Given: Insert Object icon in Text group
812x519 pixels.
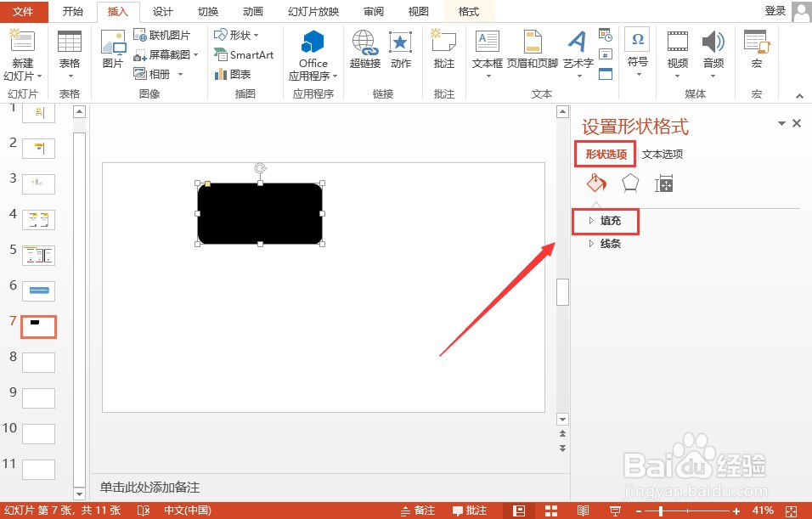Looking at the screenshot, I should 606,74.
